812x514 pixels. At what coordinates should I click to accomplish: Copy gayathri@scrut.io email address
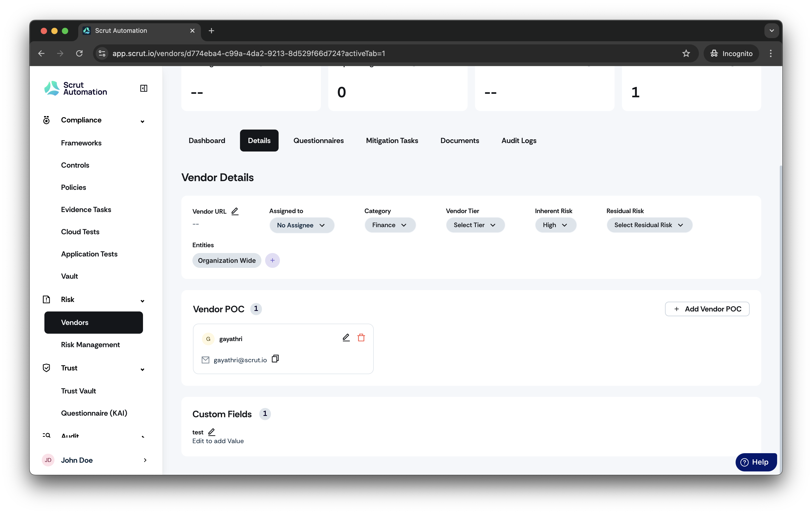coord(275,359)
